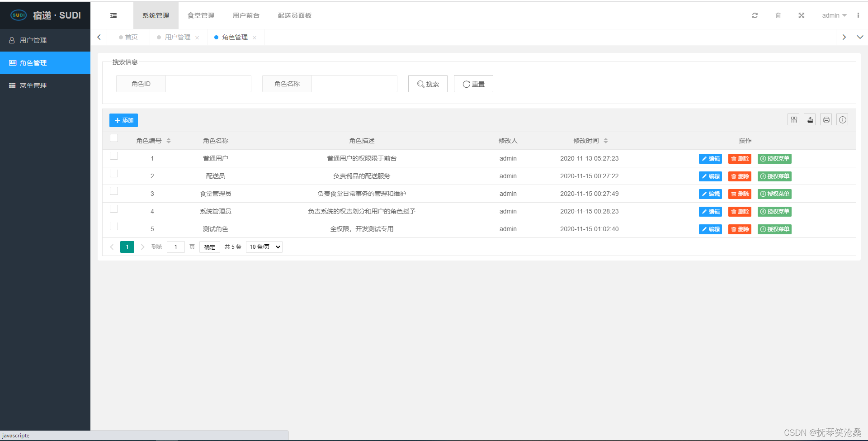Expand the tab options dropdown chevron
This screenshot has height=441, width=868.
coord(860,37)
